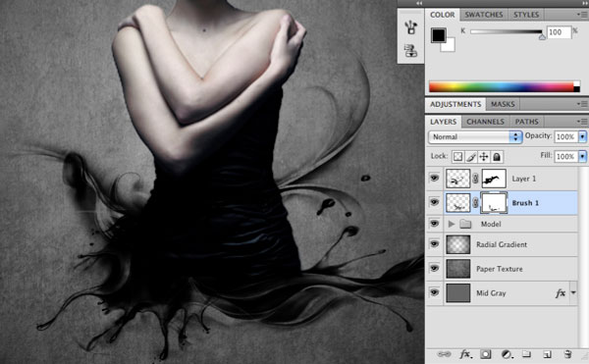589x364 pixels.
Task: Hide the Brush 1 layer
Action: coord(434,203)
